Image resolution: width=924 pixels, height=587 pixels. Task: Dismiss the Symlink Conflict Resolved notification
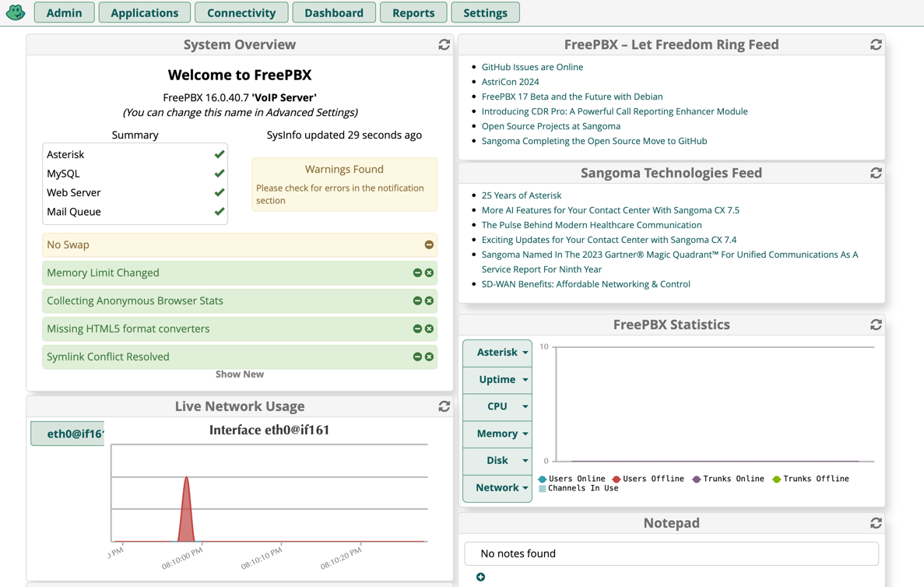429,357
